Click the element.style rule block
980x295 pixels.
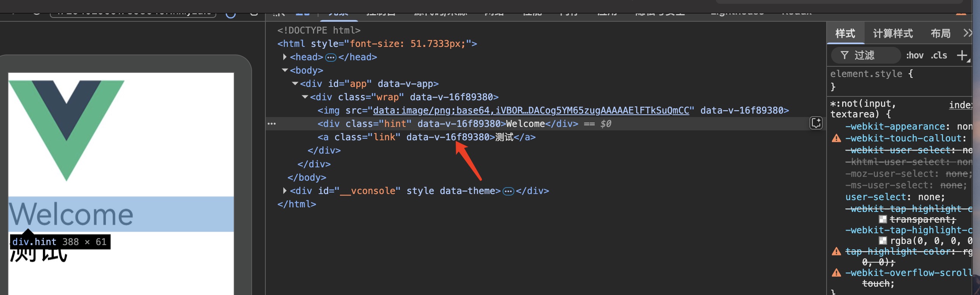click(x=899, y=80)
